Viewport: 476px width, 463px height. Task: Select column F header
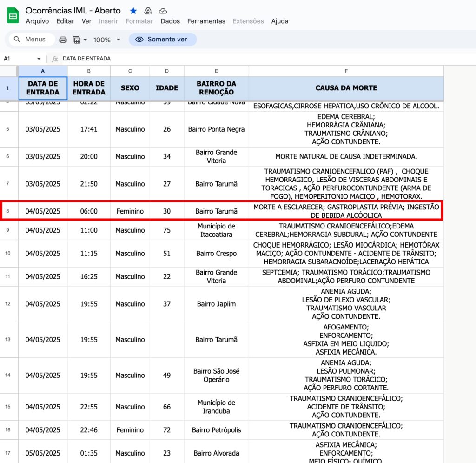[346, 71]
